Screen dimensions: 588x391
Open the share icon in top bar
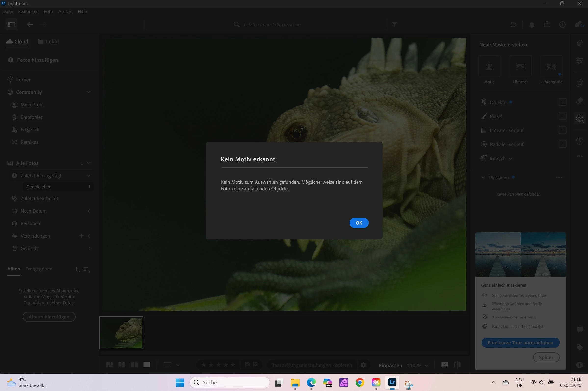point(547,24)
